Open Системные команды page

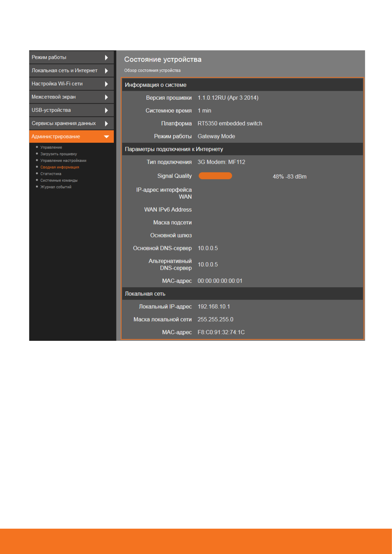click(59, 180)
